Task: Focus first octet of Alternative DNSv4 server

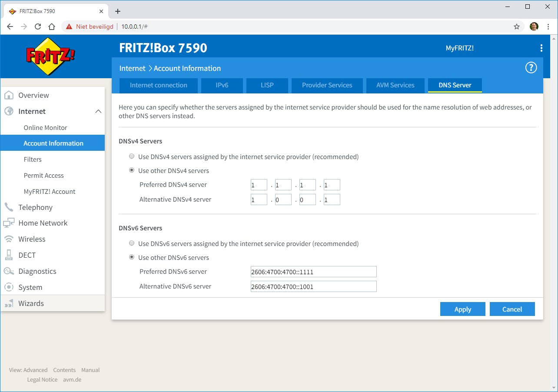Action: [259, 199]
